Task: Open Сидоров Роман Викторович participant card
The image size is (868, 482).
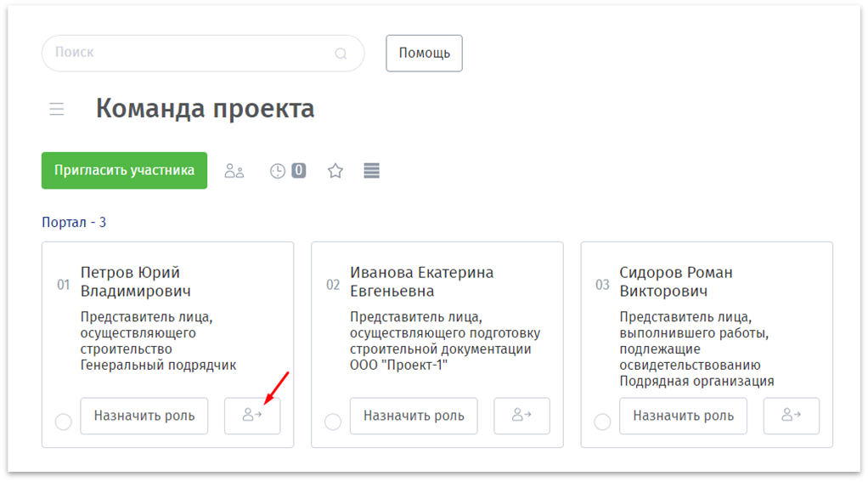Action: click(x=675, y=281)
